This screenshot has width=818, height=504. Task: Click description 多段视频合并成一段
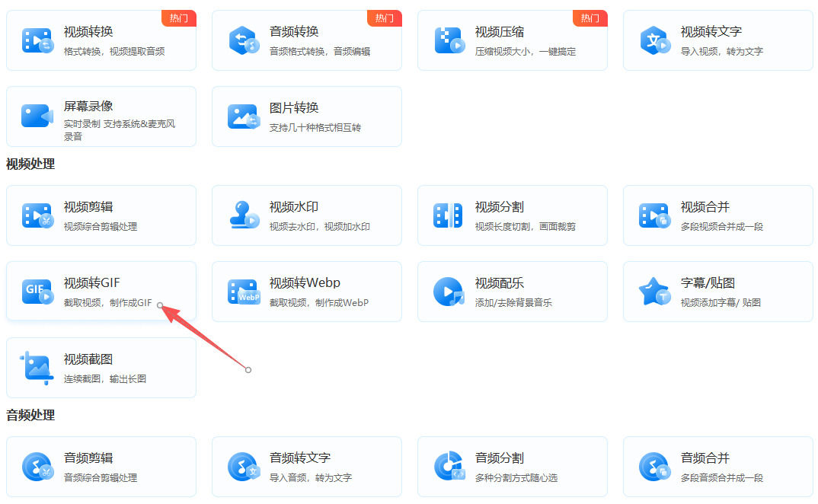721,227
